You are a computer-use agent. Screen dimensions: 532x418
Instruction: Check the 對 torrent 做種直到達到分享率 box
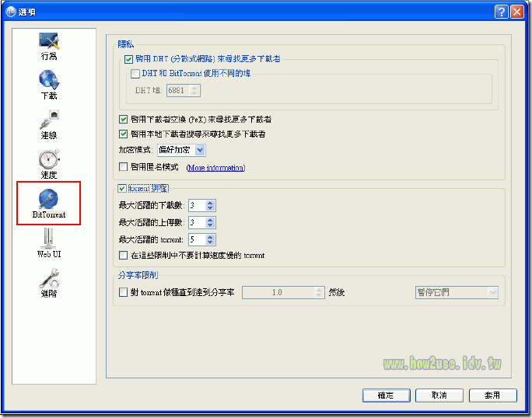(x=123, y=293)
